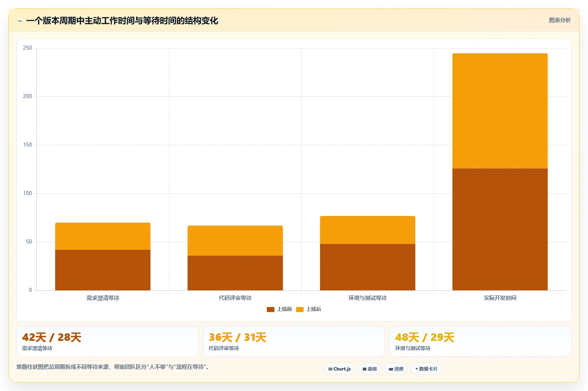The image size is (588, 391).
Task: Click the 上线后 legend label
Action: (x=314, y=309)
